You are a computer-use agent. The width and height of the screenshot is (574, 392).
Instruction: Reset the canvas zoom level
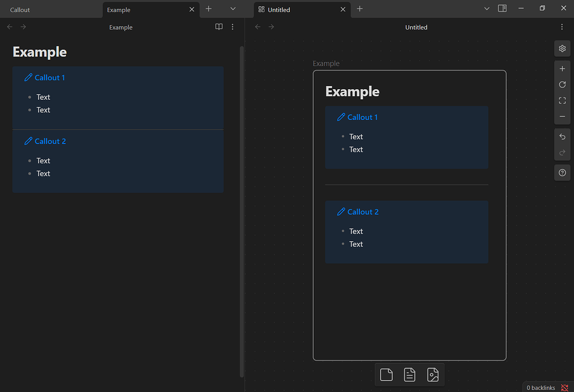(x=562, y=84)
